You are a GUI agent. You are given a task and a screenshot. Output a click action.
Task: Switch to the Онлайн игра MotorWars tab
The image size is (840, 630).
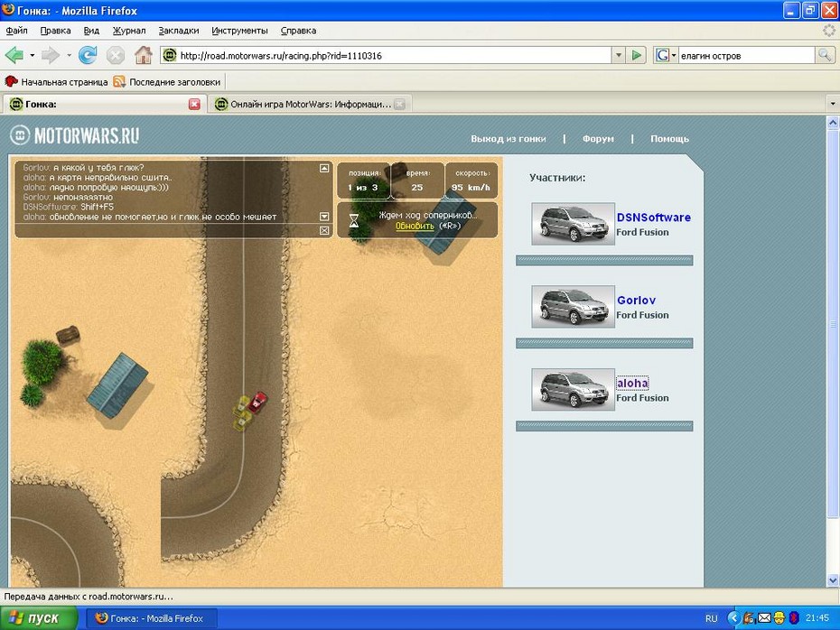[310, 105]
